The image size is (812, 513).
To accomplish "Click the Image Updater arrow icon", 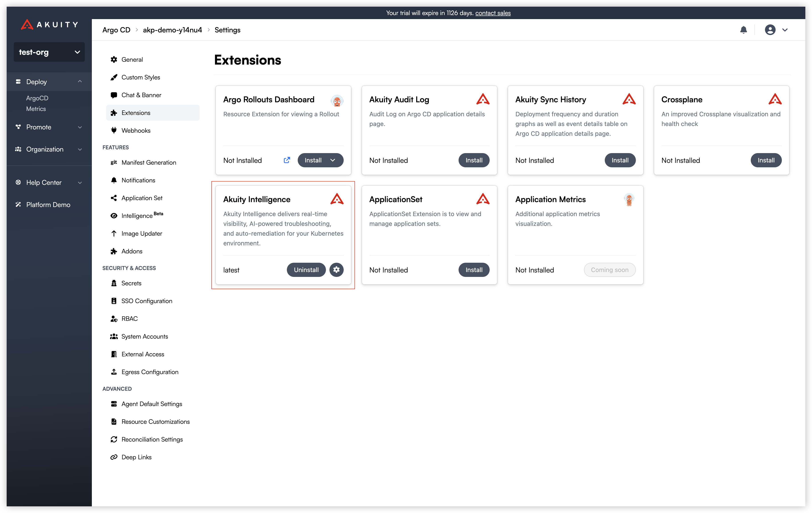I will click(x=114, y=233).
